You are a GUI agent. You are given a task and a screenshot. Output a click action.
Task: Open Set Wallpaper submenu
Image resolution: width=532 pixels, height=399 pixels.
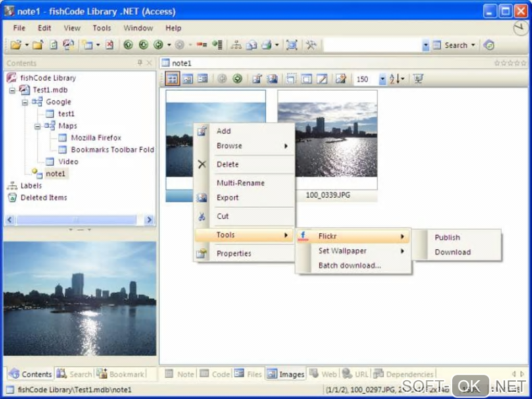[353, 251]
